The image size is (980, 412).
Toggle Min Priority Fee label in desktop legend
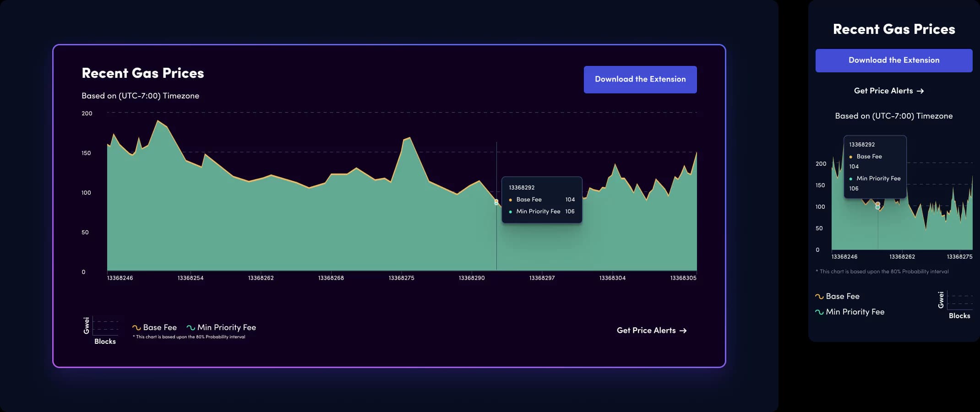tap(227, 328)
